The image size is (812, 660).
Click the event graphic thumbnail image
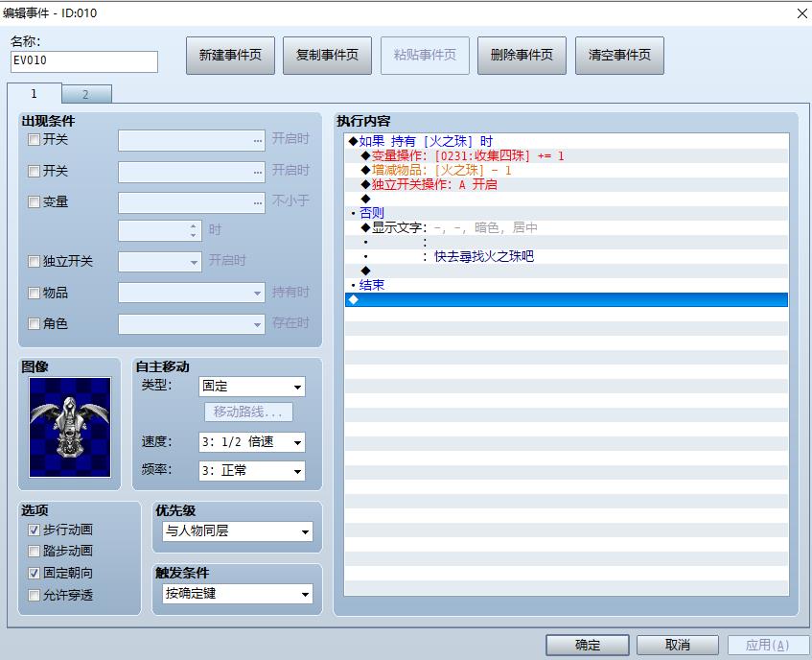coord(70,427)
